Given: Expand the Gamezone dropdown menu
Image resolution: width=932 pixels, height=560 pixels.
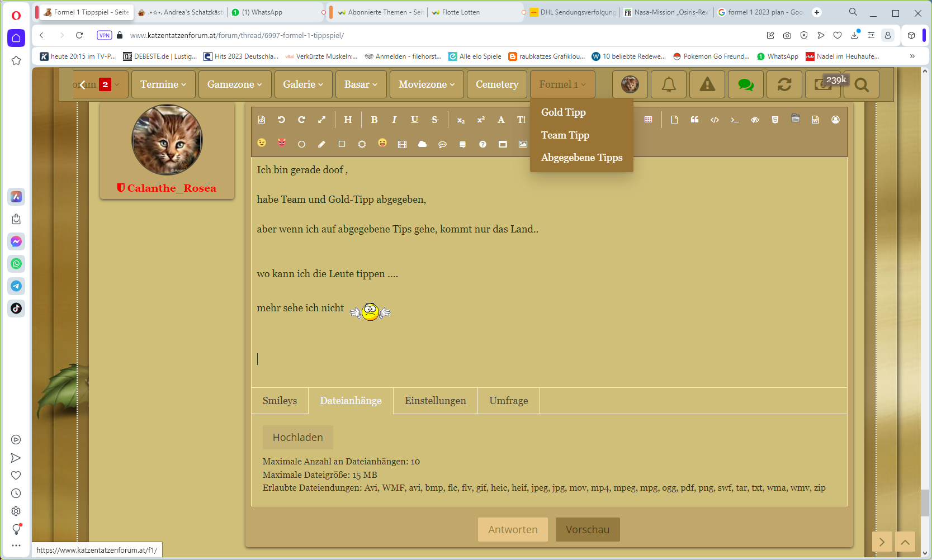Looking at the screenshot, I should 234,84.
